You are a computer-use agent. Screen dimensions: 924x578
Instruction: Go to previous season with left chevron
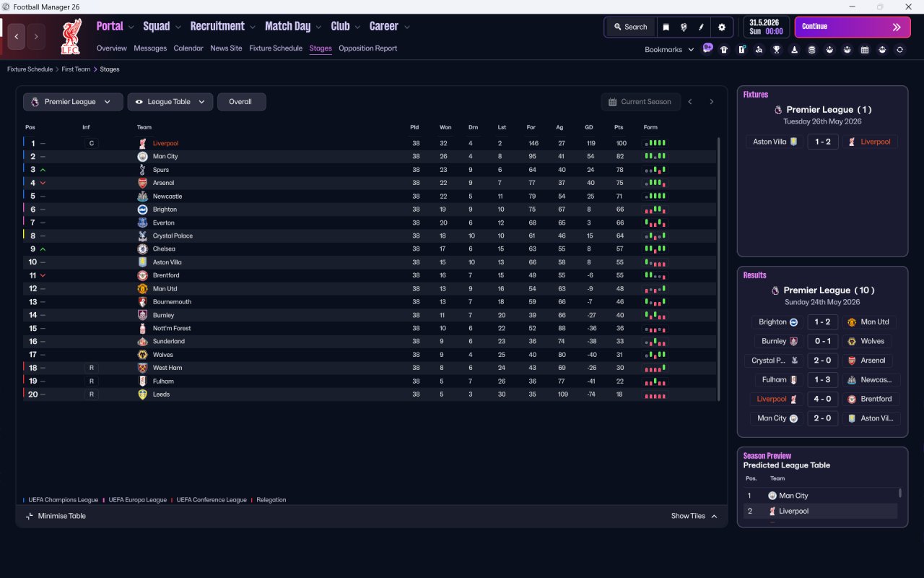point(690,102)
